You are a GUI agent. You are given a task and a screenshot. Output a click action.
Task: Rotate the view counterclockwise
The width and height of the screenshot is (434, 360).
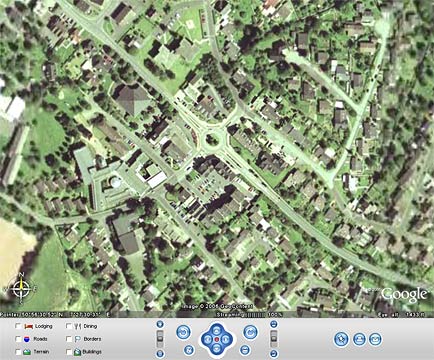[183, 332]
